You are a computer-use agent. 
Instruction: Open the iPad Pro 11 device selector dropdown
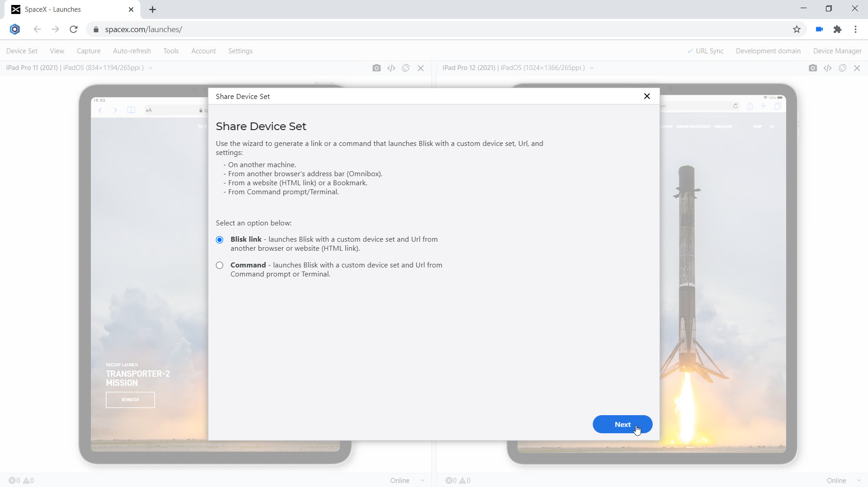151,68
